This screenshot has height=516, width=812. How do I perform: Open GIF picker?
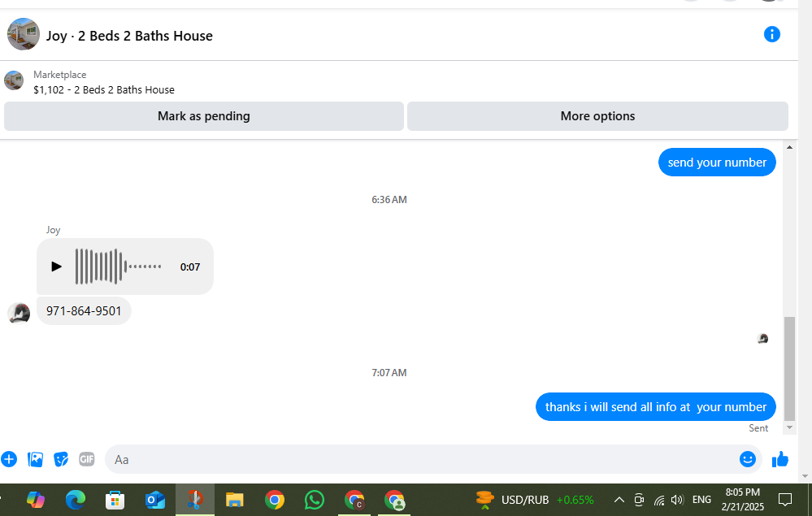click(x=86, y=459)
